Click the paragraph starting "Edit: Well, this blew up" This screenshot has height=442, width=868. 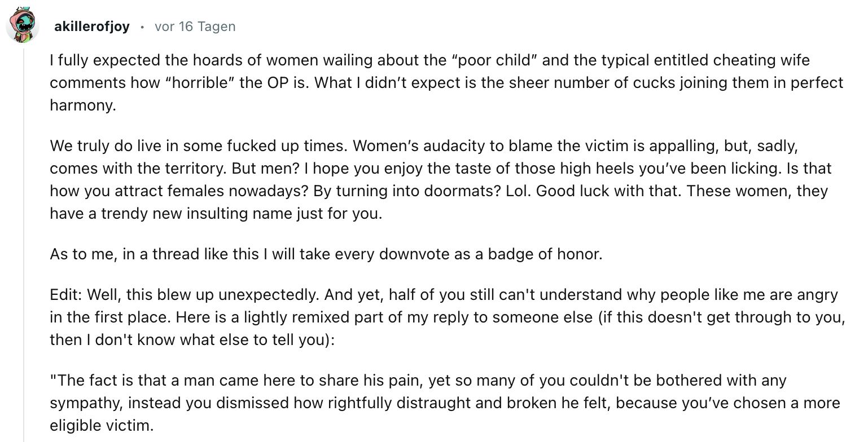pyautogui.click(x=448, y=317)
